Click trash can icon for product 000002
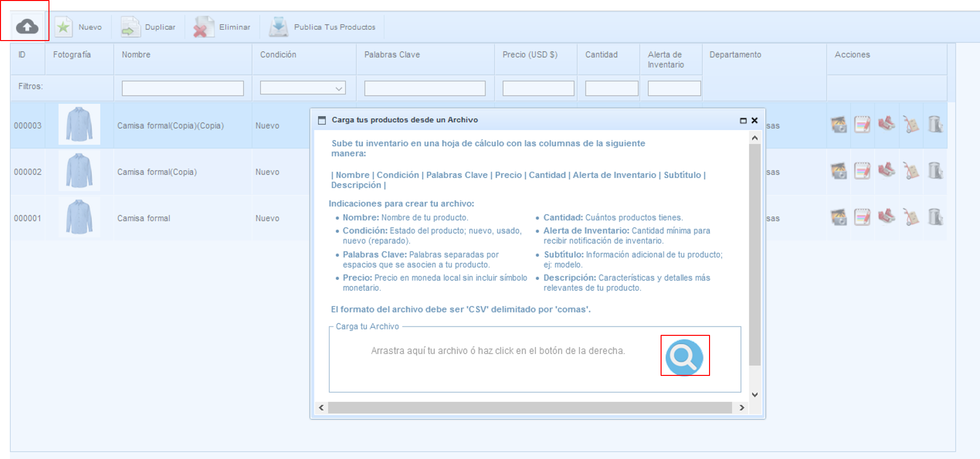Viewport: 980px width, 459px height. 935,171
